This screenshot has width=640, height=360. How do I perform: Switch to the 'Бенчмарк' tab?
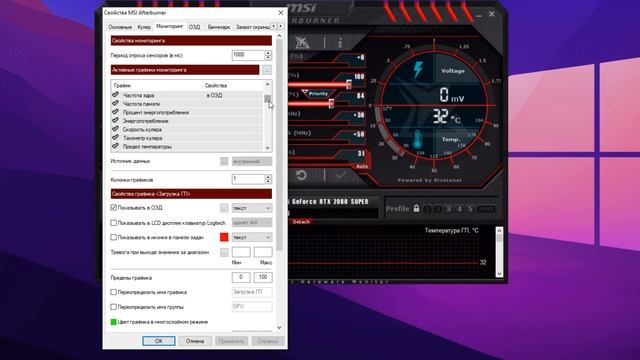(x=219, y=27)
